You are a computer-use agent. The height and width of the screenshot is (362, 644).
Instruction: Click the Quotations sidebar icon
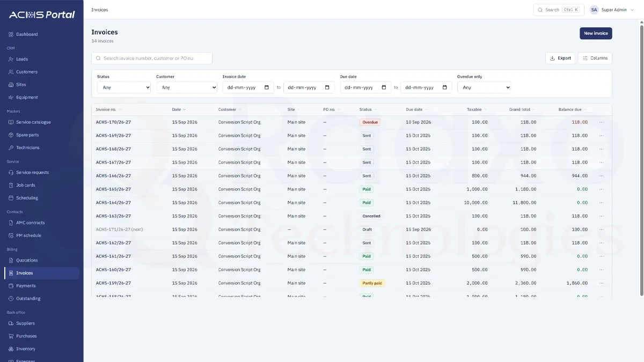tap(11, 261)
